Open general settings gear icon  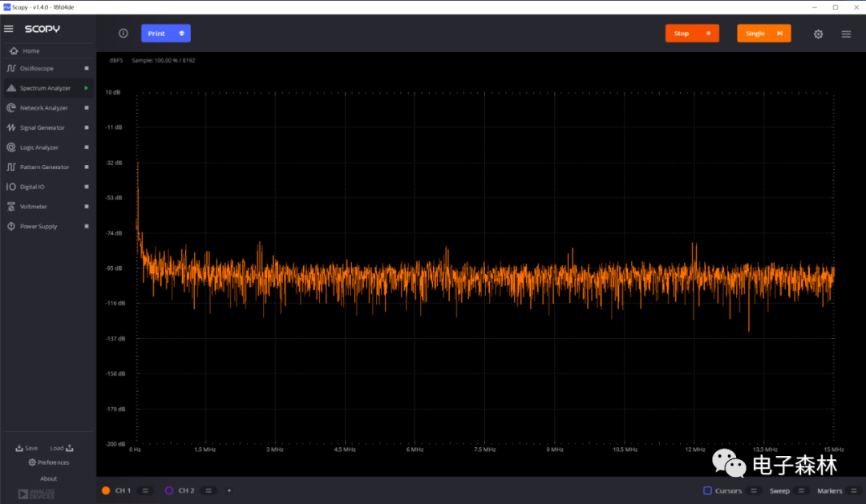(819, 34)
